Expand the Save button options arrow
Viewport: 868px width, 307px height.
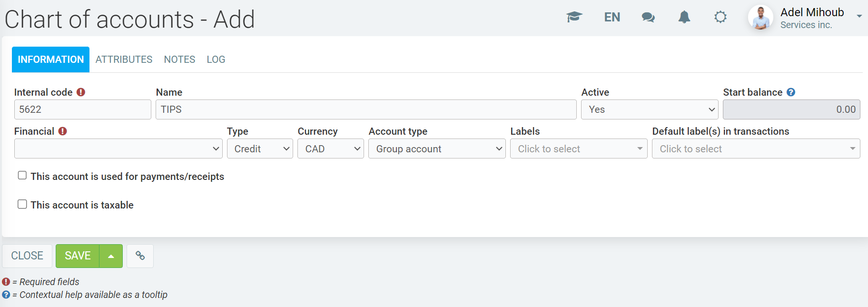click(x=111, y=256)
